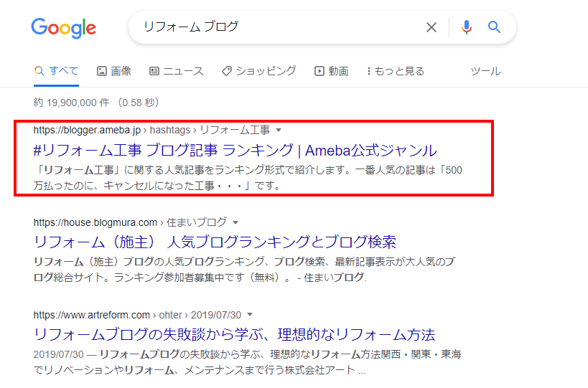Click the www.artreform.com breadcrumb URL

91,315
